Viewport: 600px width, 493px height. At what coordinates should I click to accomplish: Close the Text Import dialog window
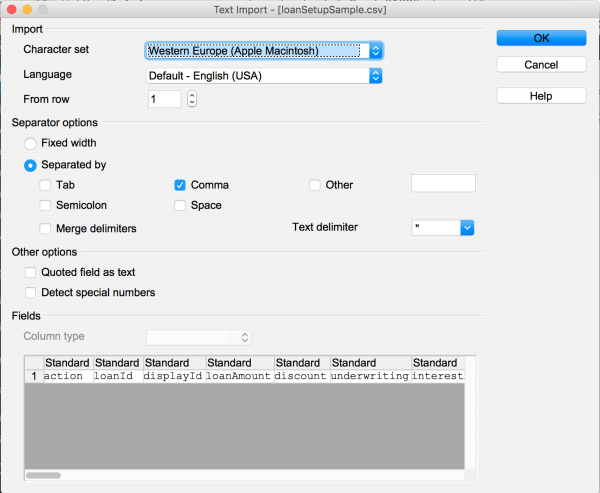tap(11, 9)
